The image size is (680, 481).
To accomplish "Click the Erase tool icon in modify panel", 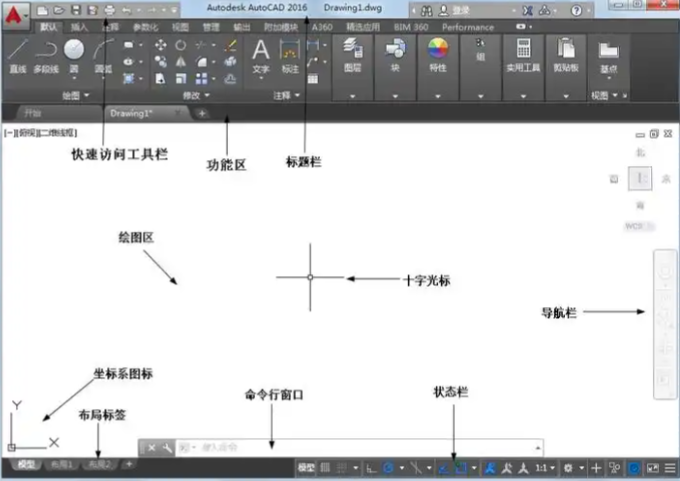I will click(x=230, y=45).
